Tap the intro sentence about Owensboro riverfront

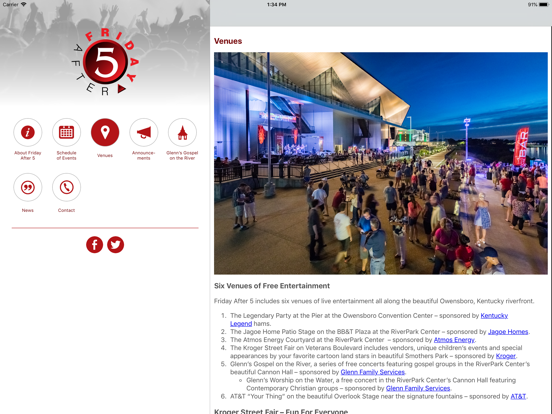(x=374, y=301)
